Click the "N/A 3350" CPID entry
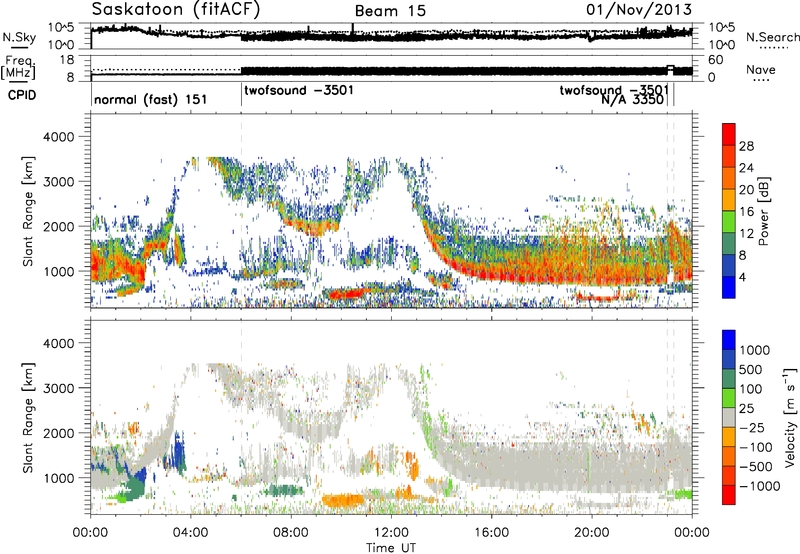Viewport: 800px width, 554px height. [x=633, y=99]
